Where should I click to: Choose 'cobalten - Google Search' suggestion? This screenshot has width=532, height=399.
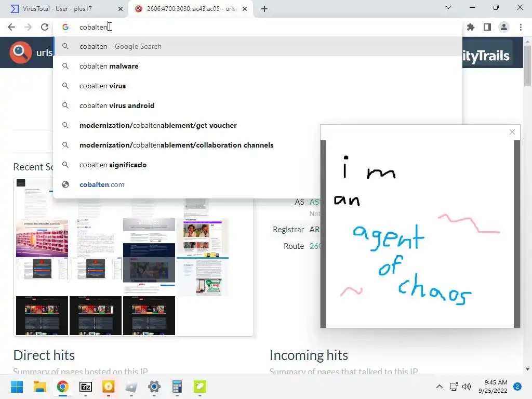click(x=258, y=46)
